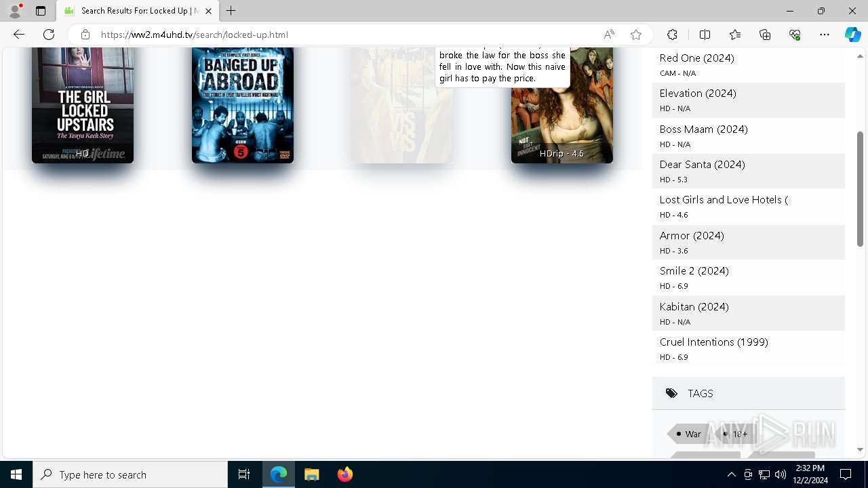Add this page to favorites
The image size is (868, 488).
tap(636, 35)
